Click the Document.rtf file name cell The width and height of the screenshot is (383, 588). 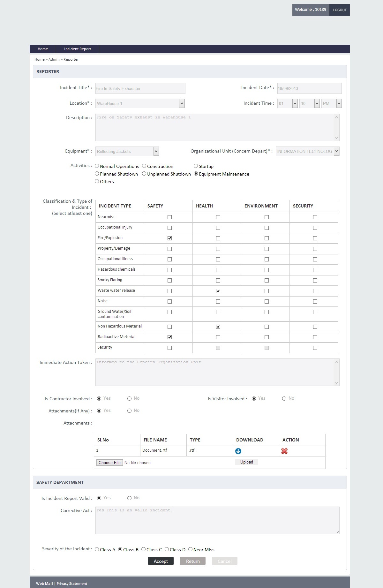(x=163, y=451)
